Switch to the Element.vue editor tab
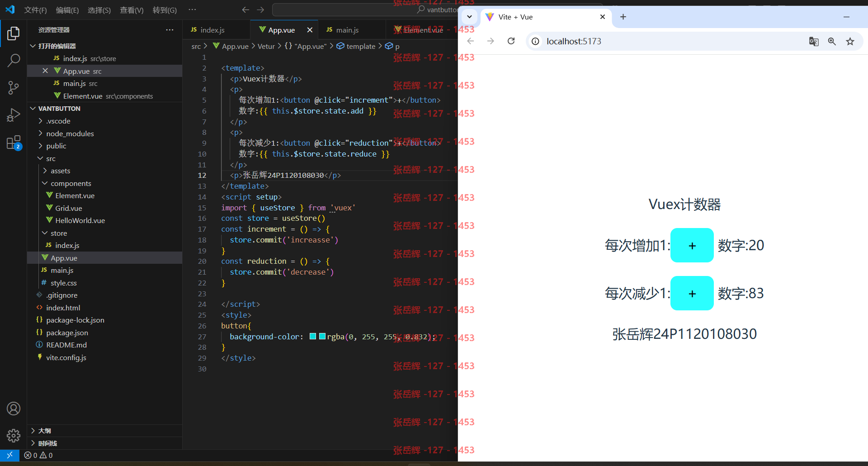 [x=423, y=30]
